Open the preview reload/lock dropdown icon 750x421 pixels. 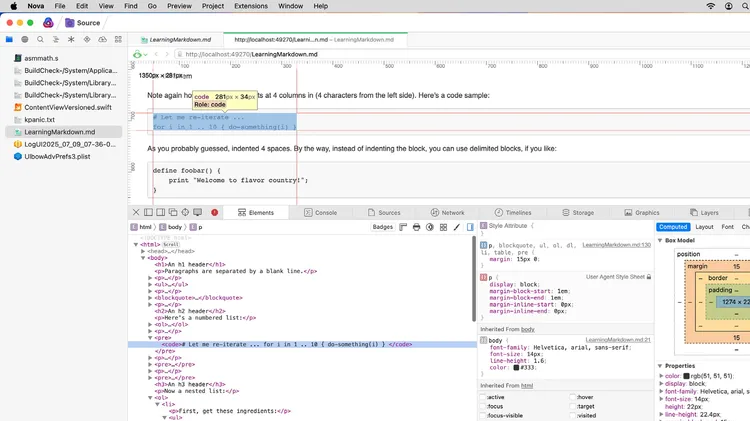pos(140,54)
